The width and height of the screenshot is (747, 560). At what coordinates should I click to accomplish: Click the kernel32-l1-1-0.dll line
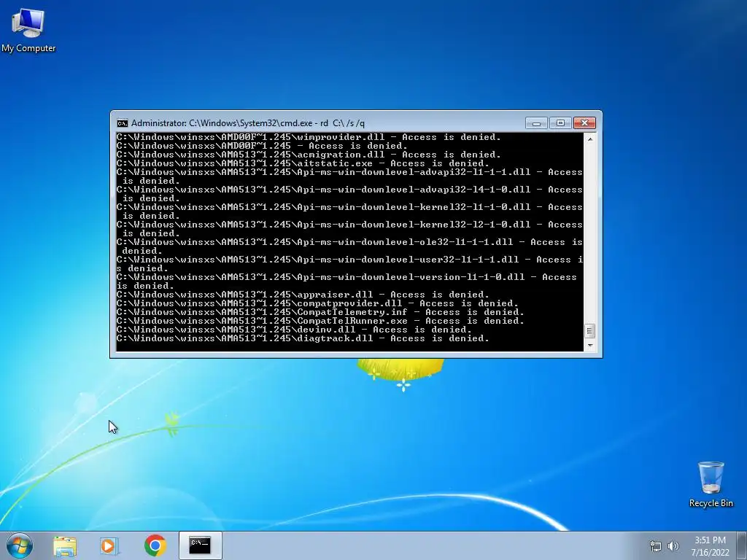pyautogui.click(x=349, y=211)
